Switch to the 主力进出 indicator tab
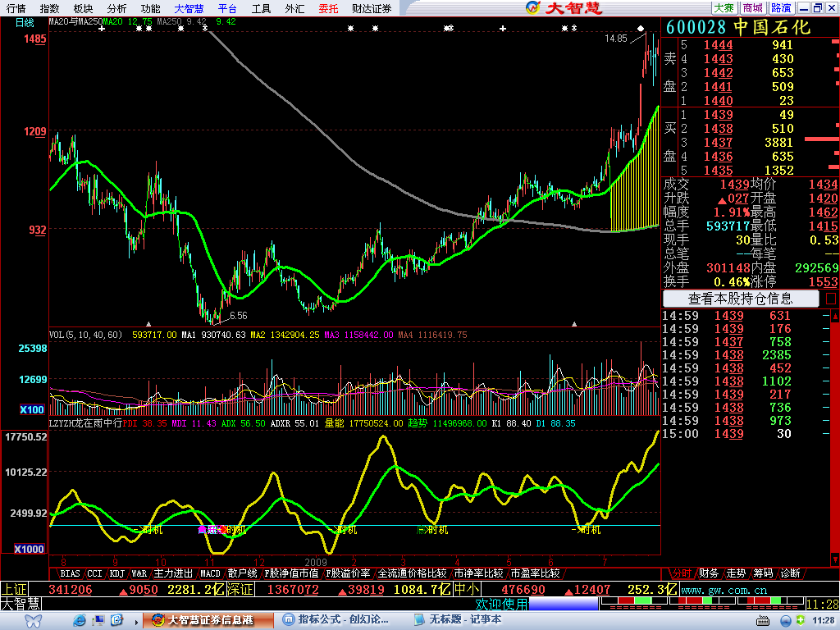This screenshot has height=630, width=840. coord(173,573)
